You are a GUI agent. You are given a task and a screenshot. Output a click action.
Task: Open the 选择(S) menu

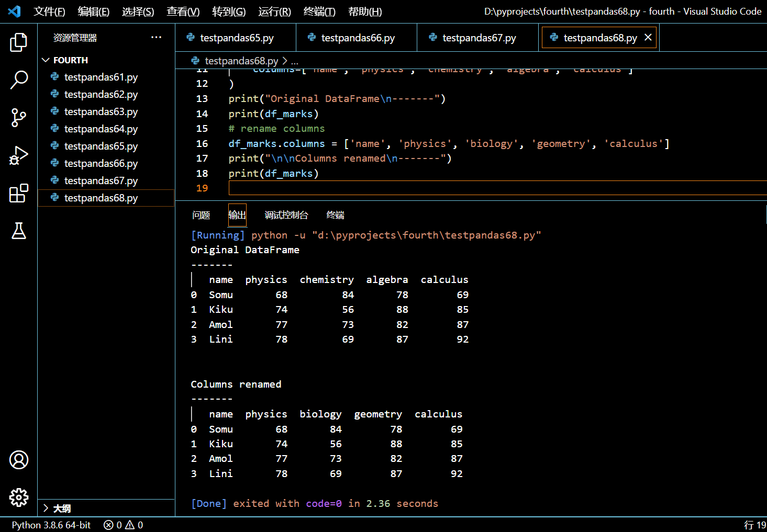138,12
